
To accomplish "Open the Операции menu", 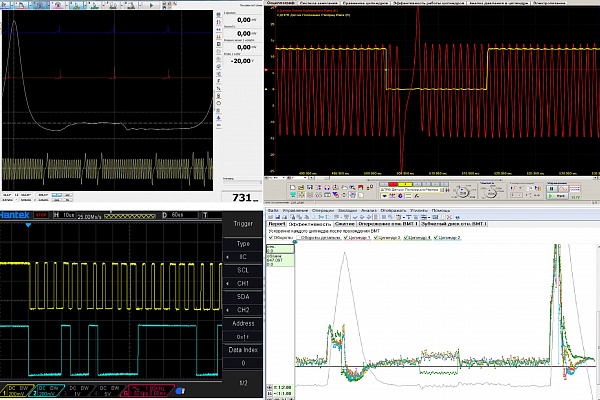I will [x=323, y=211].
